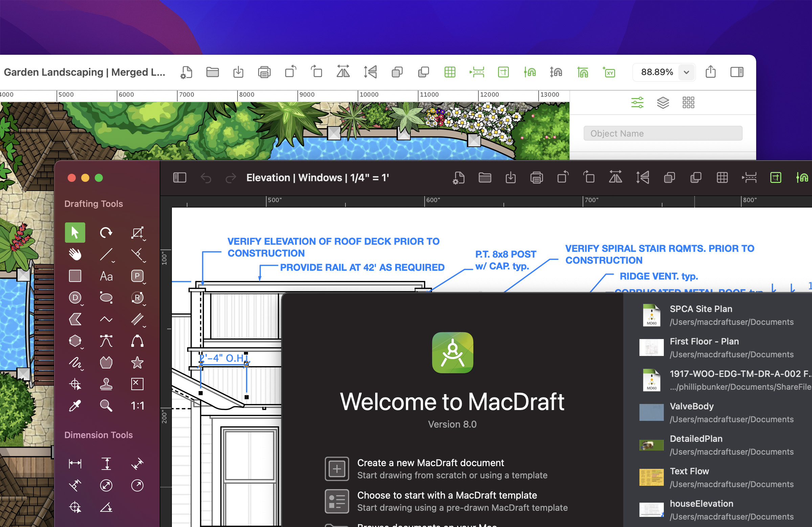Select the Eyedropper tool
Screen dimensions: 812x527
coord(75,406)
